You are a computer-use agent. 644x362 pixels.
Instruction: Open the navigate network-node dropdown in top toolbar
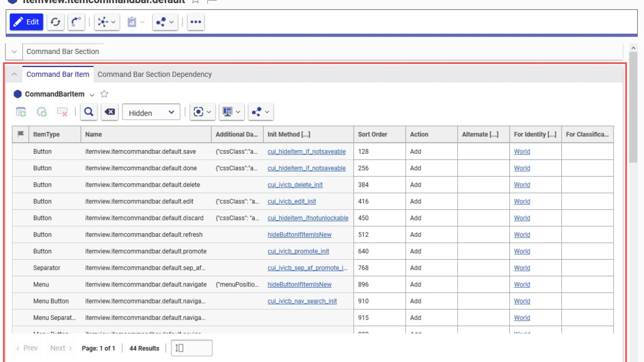[107, 21]
